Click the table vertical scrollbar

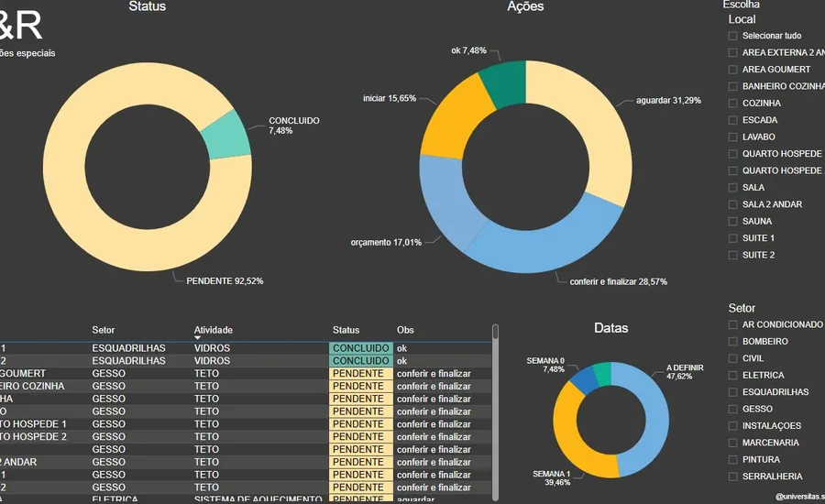(x=495, y=412)
